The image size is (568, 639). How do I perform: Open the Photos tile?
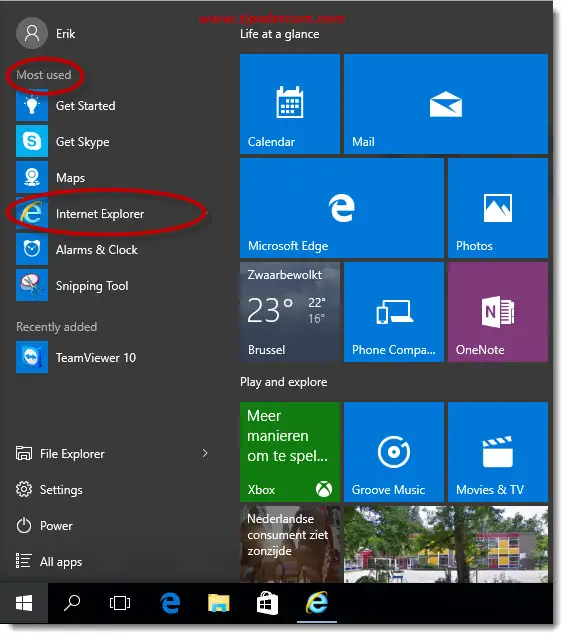[498, 208]
